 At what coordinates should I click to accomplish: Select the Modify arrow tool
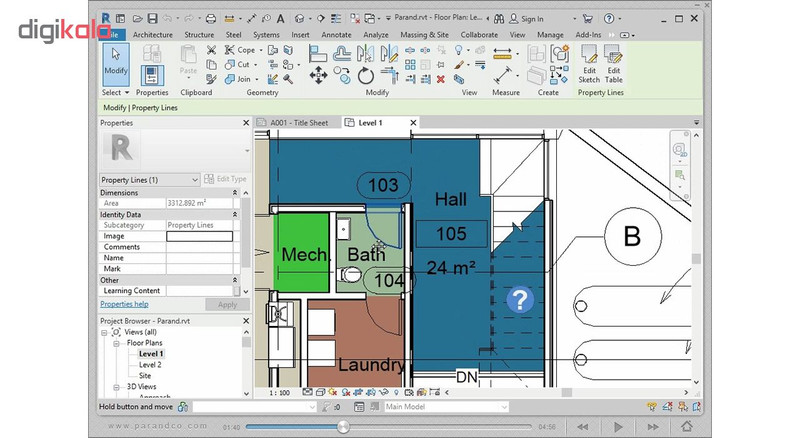point(116,65)
